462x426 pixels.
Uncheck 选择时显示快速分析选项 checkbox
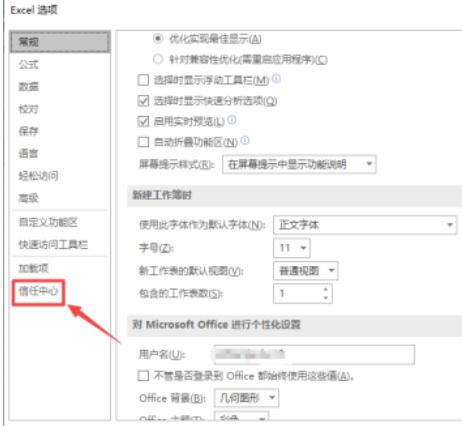pyautogui.click(x=143, y=101)
